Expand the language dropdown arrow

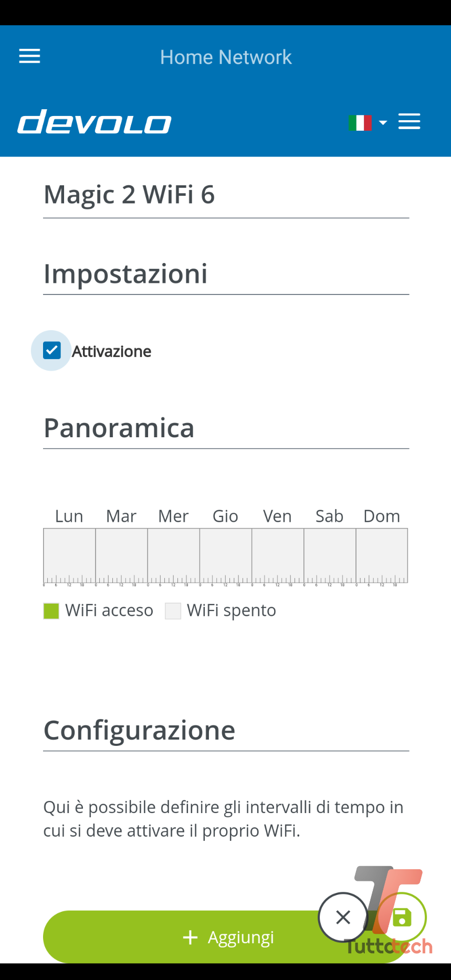pos(383,123)
